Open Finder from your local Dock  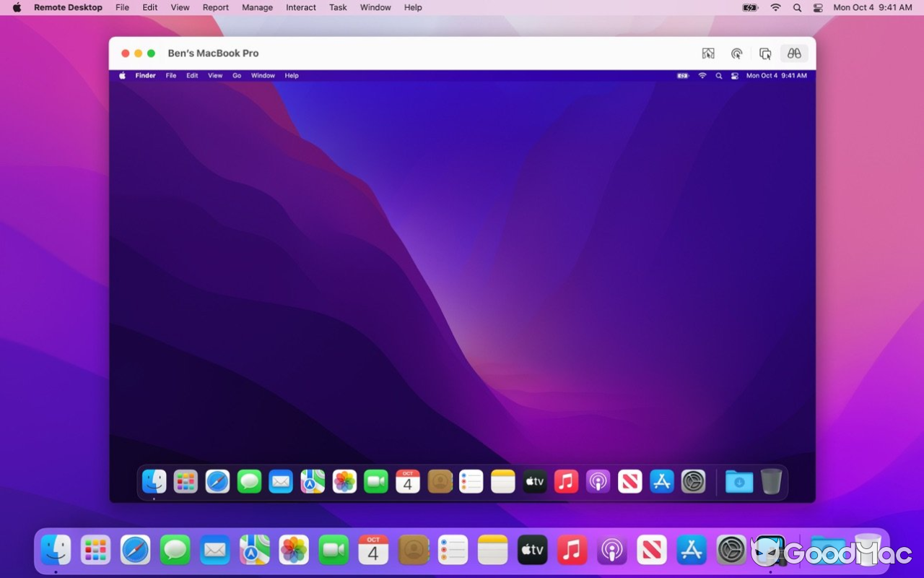pos(56,549)
